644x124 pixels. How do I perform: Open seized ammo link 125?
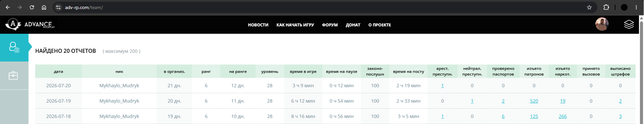click(534, 116)
